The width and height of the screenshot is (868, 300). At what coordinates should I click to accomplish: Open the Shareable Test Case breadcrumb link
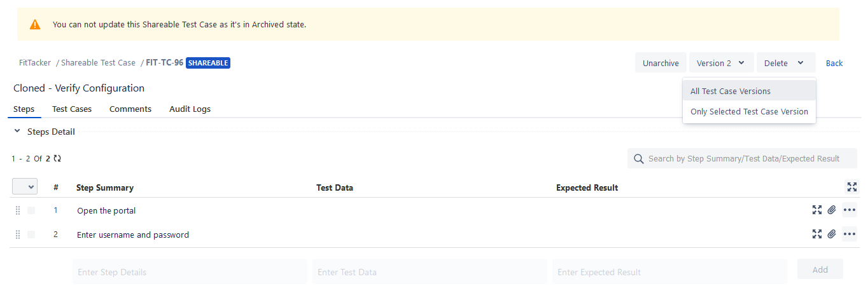[x=98, y=62]
